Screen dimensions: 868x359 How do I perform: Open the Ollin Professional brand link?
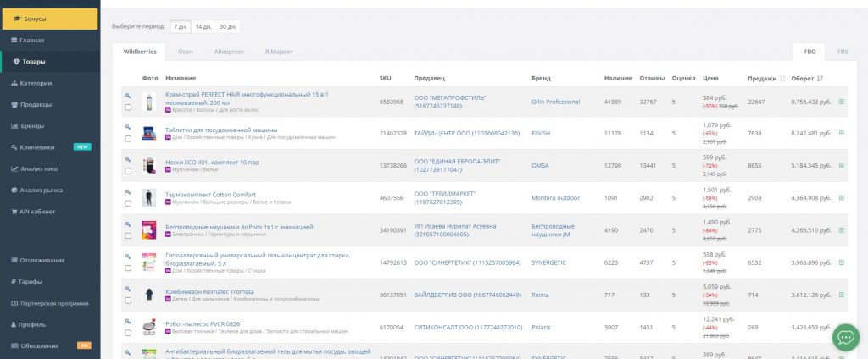tap(555, 102)
